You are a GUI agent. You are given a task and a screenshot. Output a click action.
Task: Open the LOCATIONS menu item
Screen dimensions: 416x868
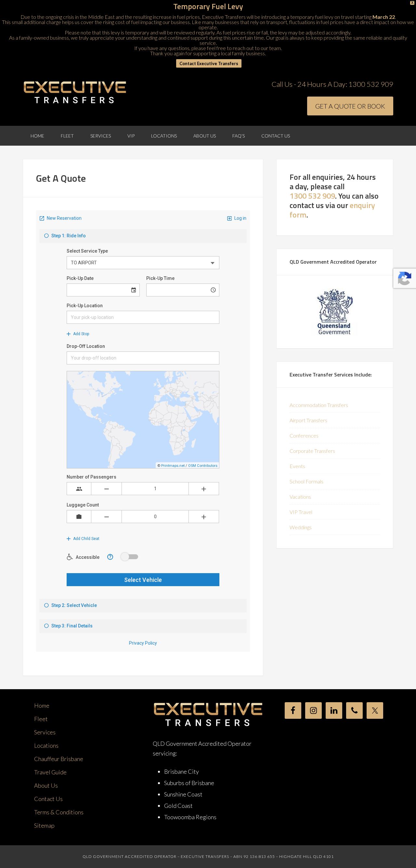tap(164, 136)
